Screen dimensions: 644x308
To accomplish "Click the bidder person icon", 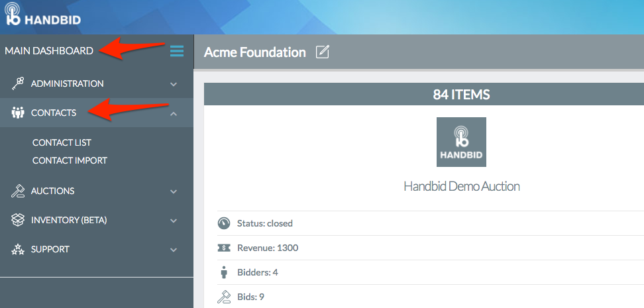I will [224, 272].
